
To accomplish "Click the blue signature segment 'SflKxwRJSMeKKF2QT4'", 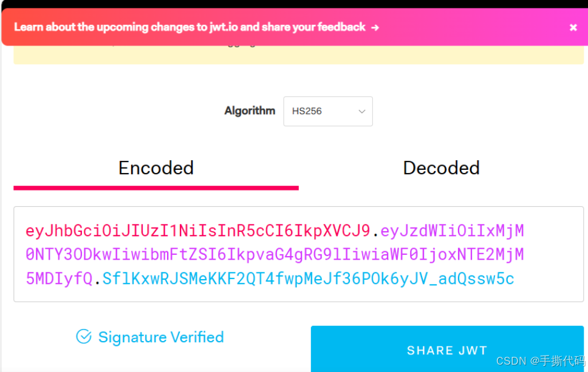I will [308, 279].
